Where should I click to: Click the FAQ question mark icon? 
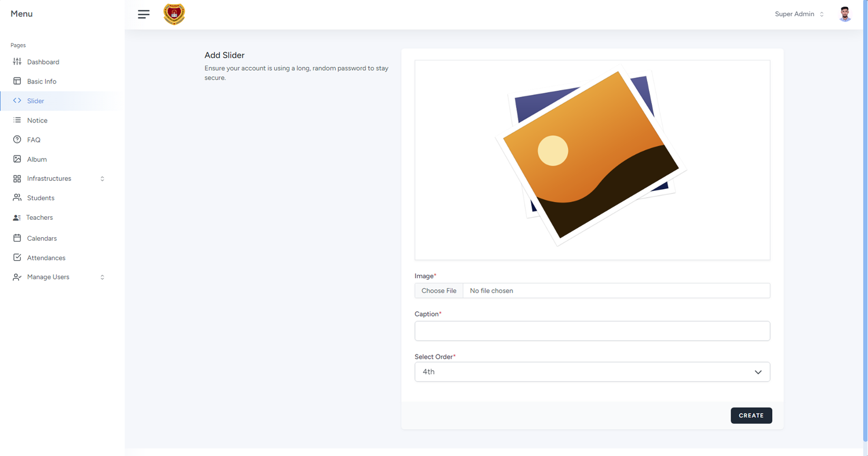(x=17, y=139)
